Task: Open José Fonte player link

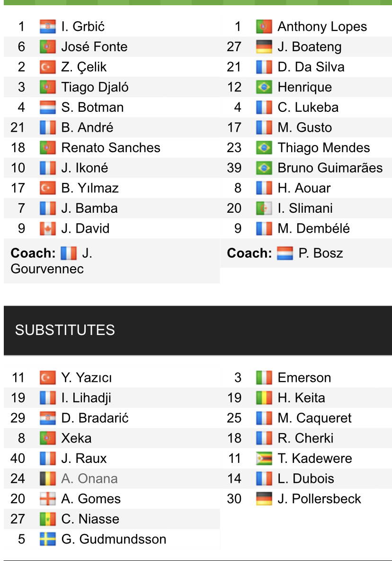Action: [94, 46]
